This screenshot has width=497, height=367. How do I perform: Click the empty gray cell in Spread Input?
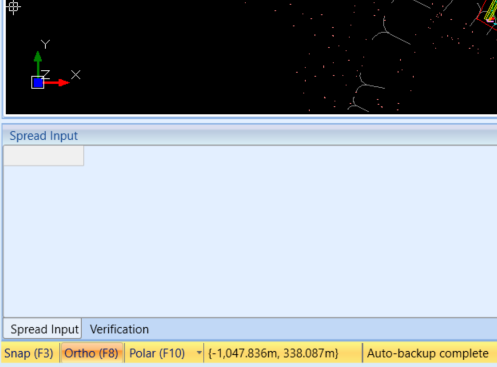(x=44, y=156)
